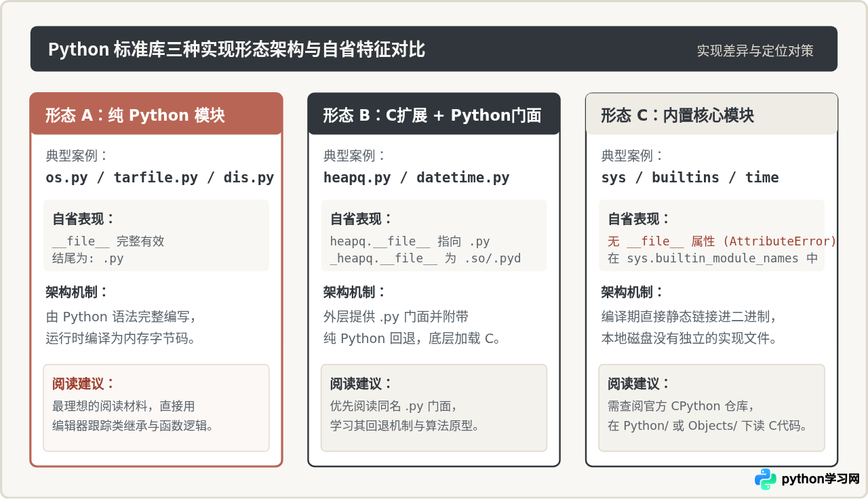
Task: Select the header "形态 C：内置核心模块"
Action: click(x=677, y=115)
